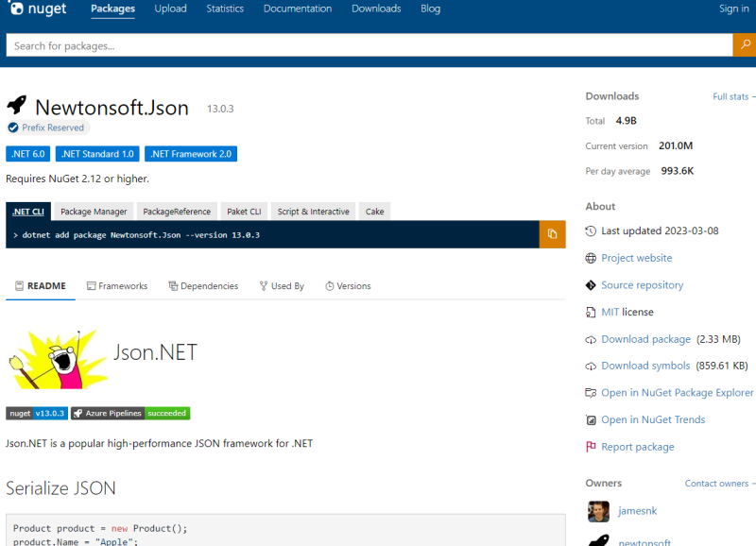Click the Source repository icon
The width and height of the screenshot is (756, 546).
[591, 285]
